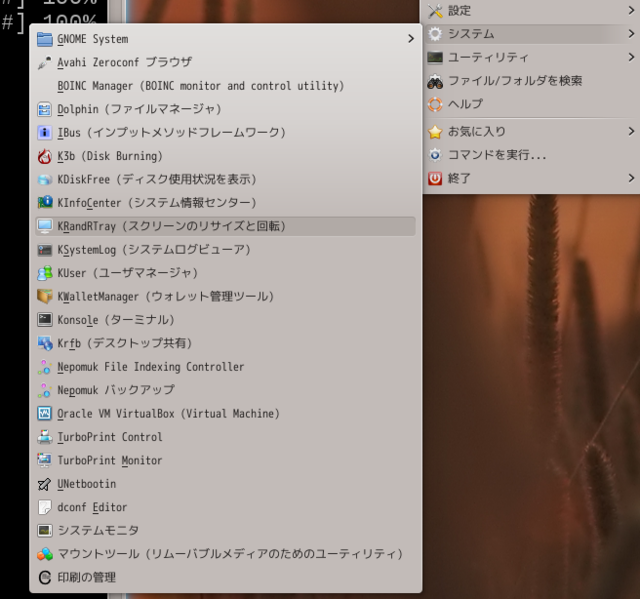
Task: Select the TurboPrint Monitor label
Action: [x=110, y=460]
